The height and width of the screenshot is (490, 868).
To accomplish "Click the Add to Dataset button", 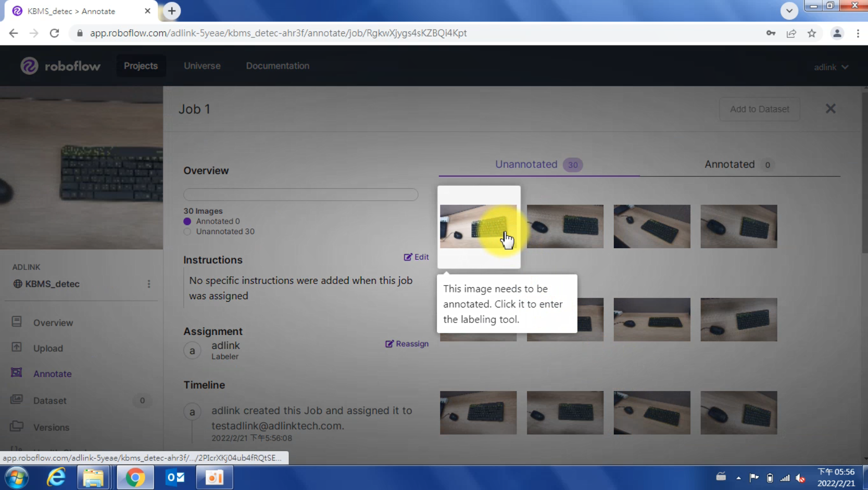I will (x=759, y=109).
